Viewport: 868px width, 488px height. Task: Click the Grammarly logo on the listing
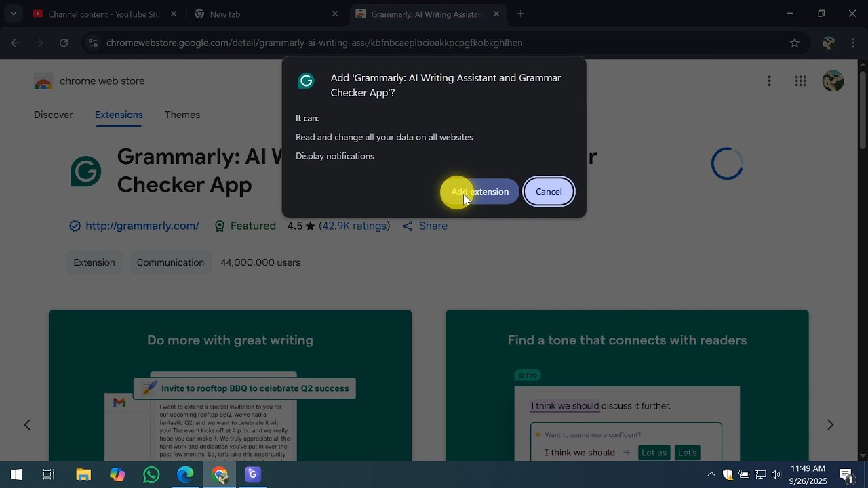(x=85, y=171)
